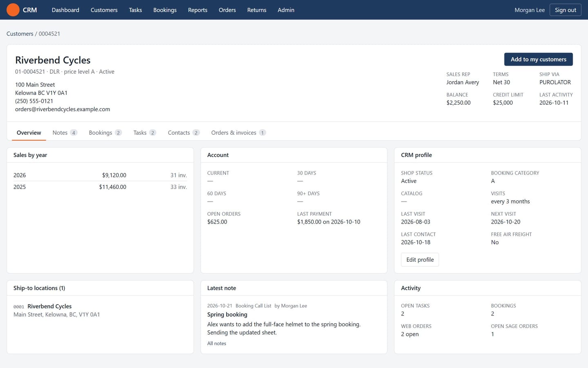Click the customer code line 01-0004521
588x368 pixels.
[65, 72]
